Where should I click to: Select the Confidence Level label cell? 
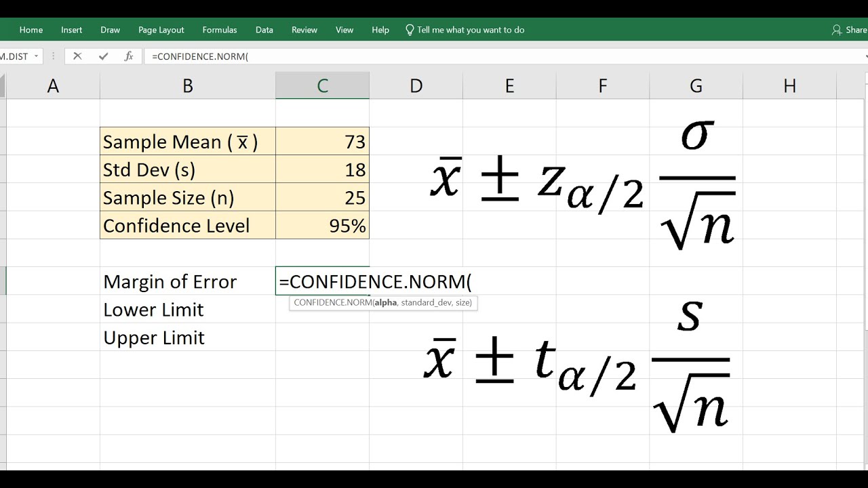[x=188, y=225]
